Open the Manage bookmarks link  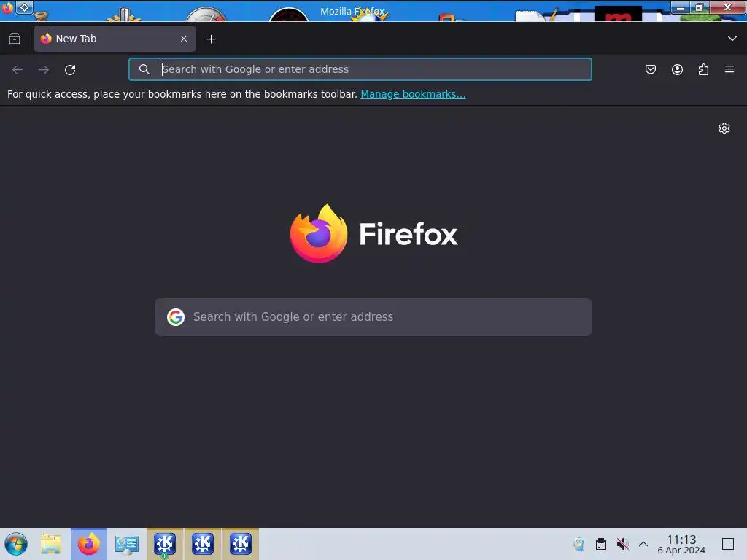tap(413, 94)
